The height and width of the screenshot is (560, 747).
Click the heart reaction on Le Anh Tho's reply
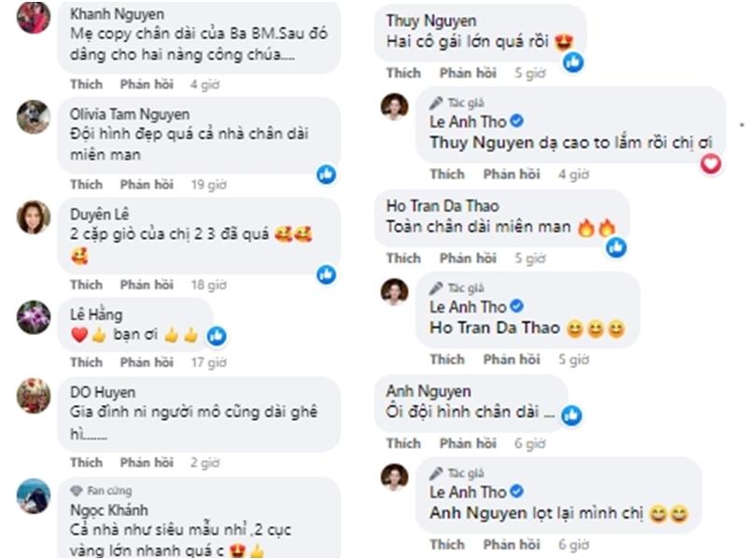point(712,163)
